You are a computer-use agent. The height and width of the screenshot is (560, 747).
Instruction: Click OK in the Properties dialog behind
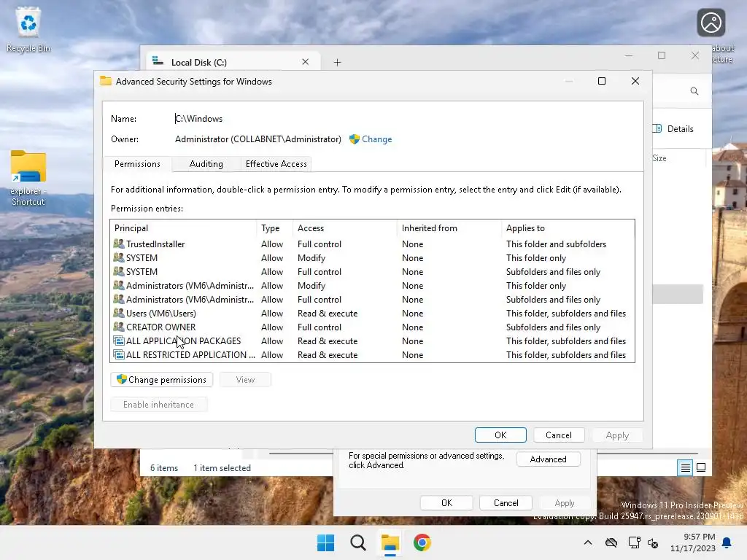point(446,503)
